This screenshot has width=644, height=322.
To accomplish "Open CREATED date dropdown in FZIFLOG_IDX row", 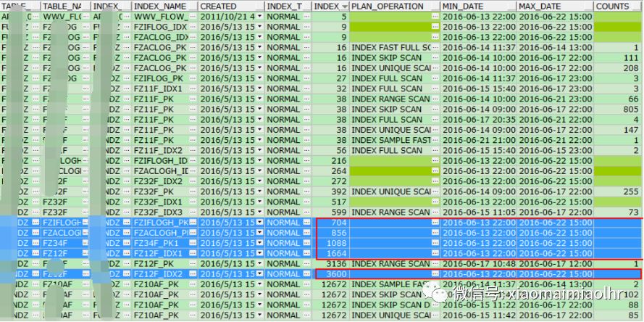I will tap(260, 27).
